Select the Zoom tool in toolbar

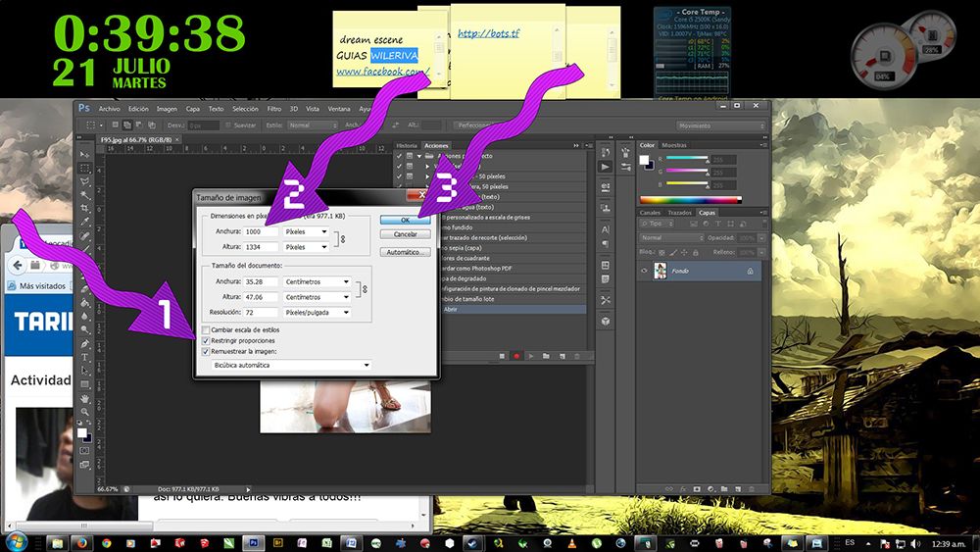(x=85, y=412)
